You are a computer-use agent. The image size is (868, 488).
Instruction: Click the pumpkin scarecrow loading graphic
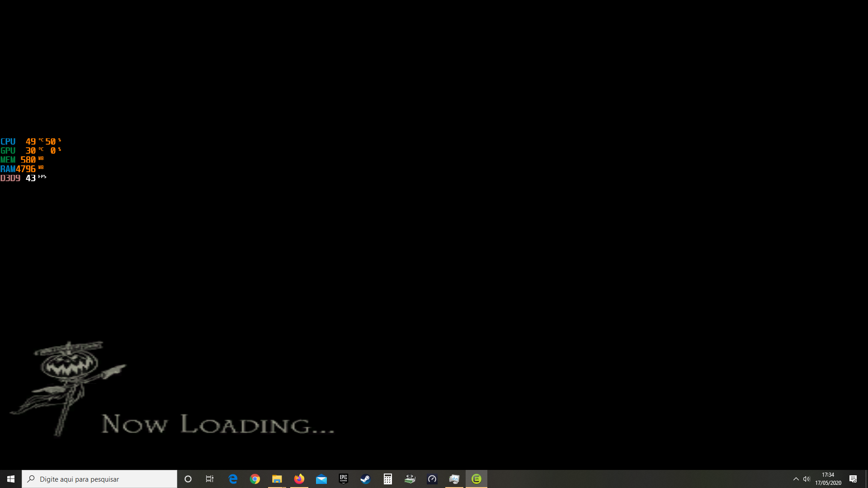(x=68, y=389)
